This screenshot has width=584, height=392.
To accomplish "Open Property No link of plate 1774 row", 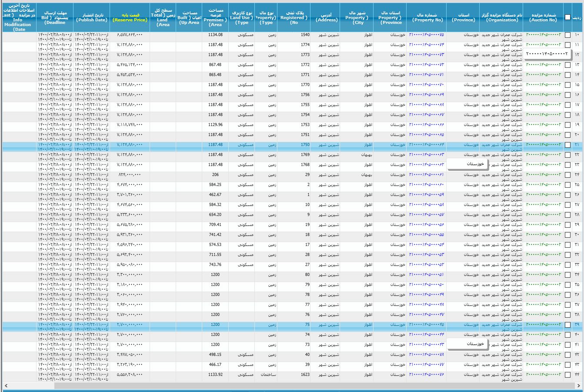I will (427, 45).
